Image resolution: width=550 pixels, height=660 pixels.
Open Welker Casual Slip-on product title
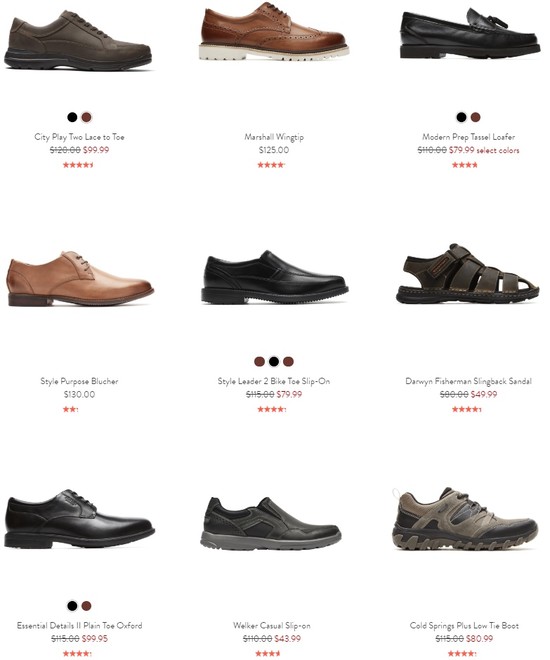pyautogui.click(x=272, y=625)
